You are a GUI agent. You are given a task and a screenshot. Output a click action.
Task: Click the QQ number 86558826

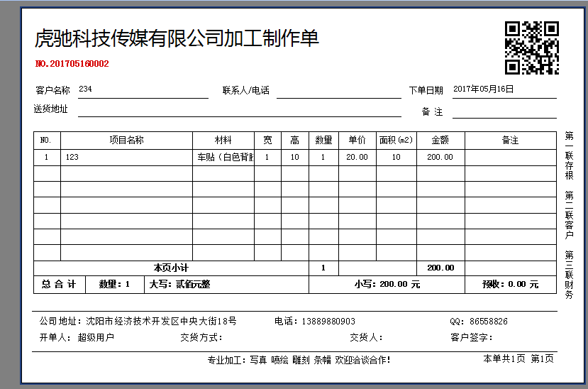(487, 322)
